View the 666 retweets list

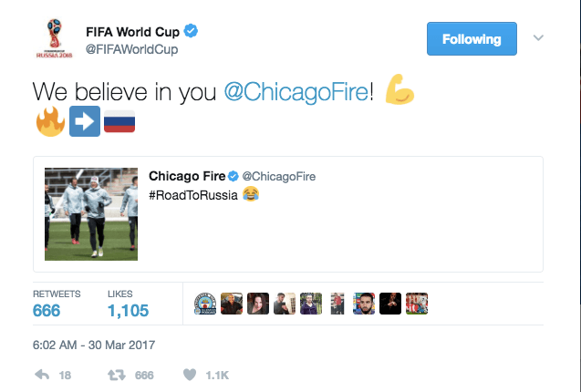(47, 311)
